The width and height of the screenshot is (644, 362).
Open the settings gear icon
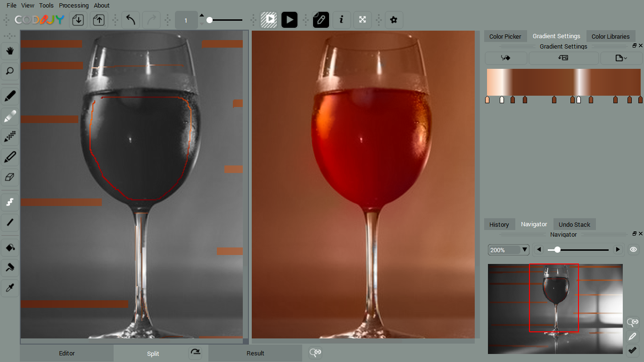394,20
